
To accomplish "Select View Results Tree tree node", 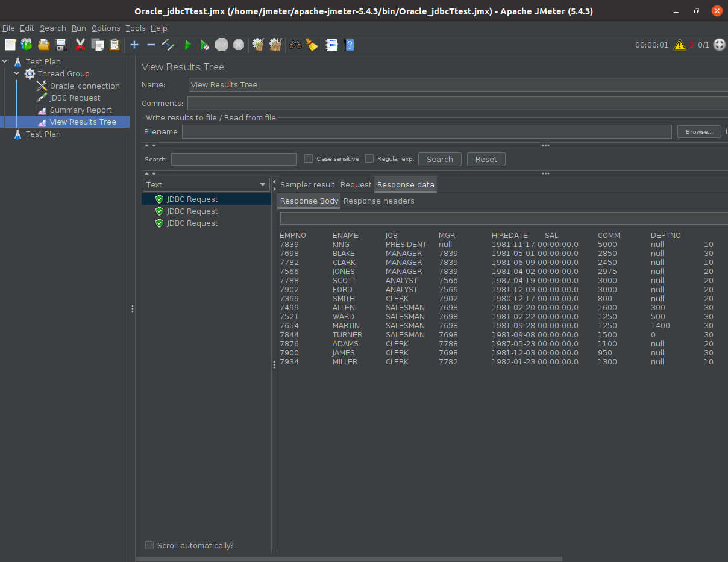I will 83,122.
